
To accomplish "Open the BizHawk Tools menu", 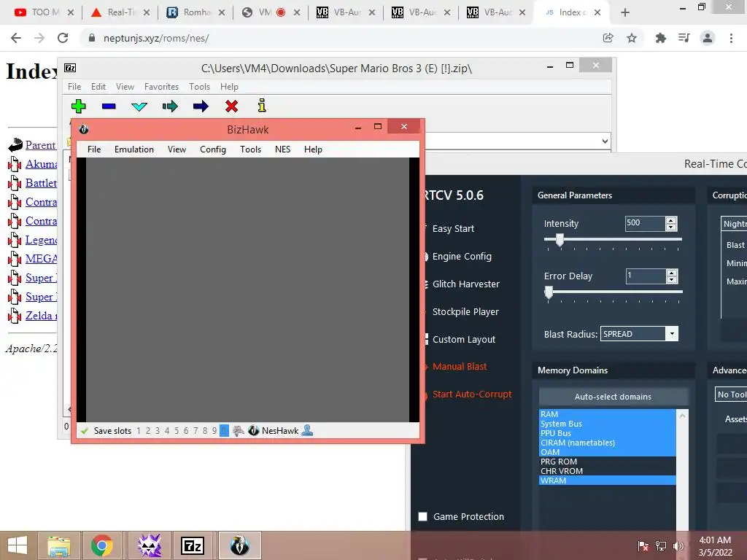I will coord(251,149).
